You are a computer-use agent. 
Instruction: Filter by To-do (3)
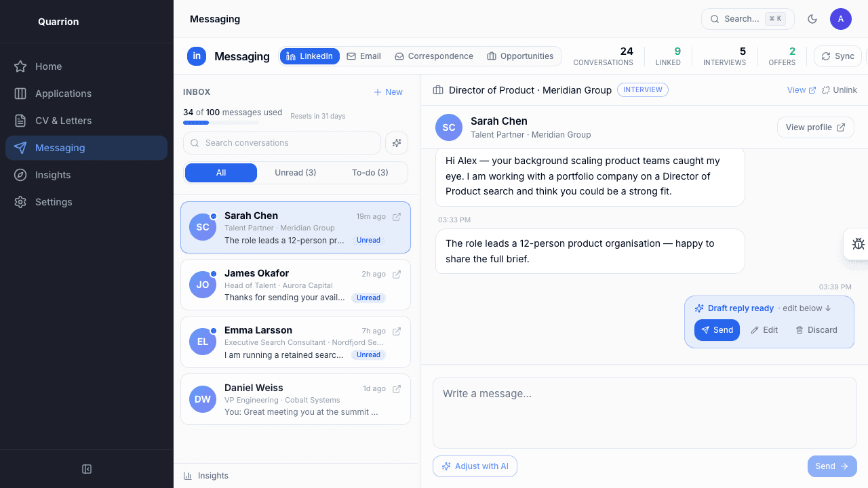(x=370, y=173)
